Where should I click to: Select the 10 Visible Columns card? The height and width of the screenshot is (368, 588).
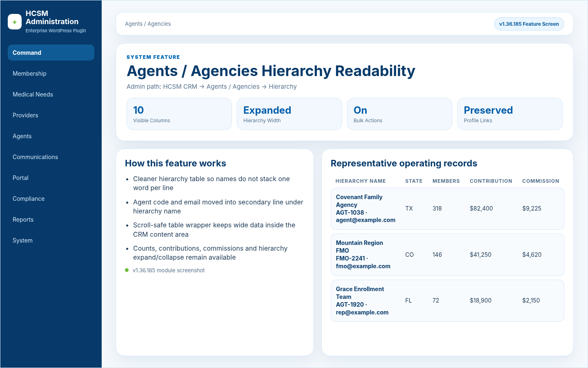point(179,114)
